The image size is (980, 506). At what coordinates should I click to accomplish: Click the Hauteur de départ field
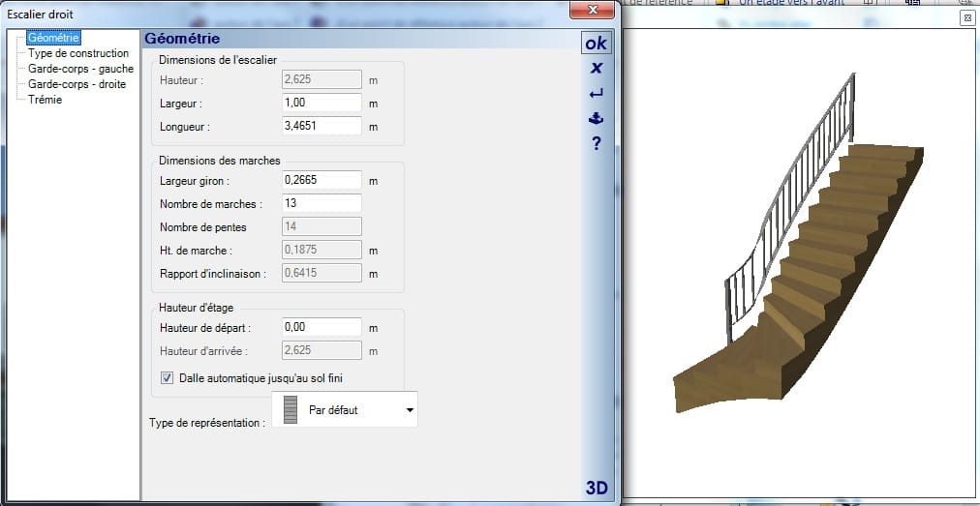(322, 327)
